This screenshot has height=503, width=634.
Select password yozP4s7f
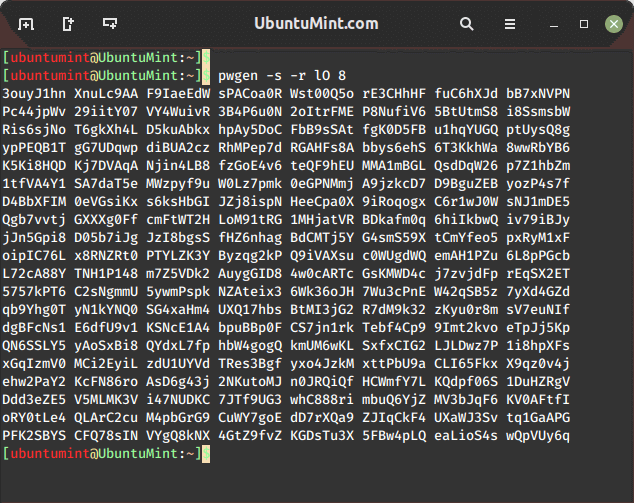[538, 184]
